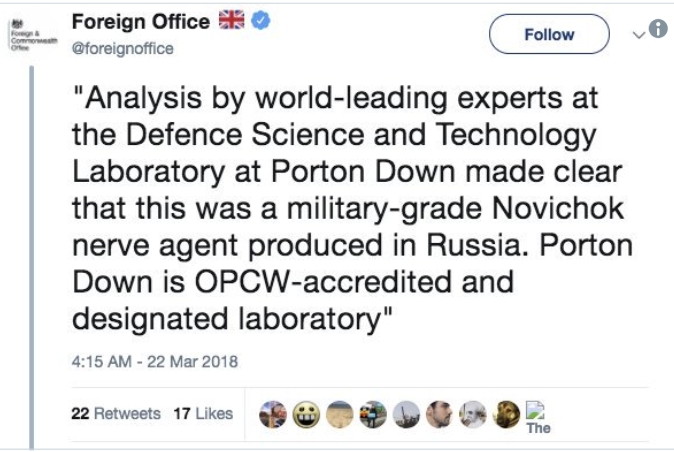Open the @foreignoffice handle link
Viewport: 674px width, 452px height.
(x=123, y=48)
